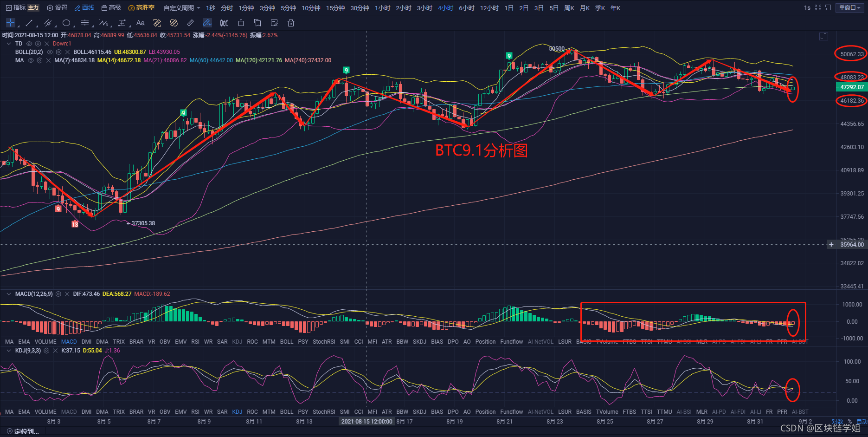Toggle the 对数 logarithmic scale option
The width and height of the screenshot is (868, 437).
[x=837, y=422]
